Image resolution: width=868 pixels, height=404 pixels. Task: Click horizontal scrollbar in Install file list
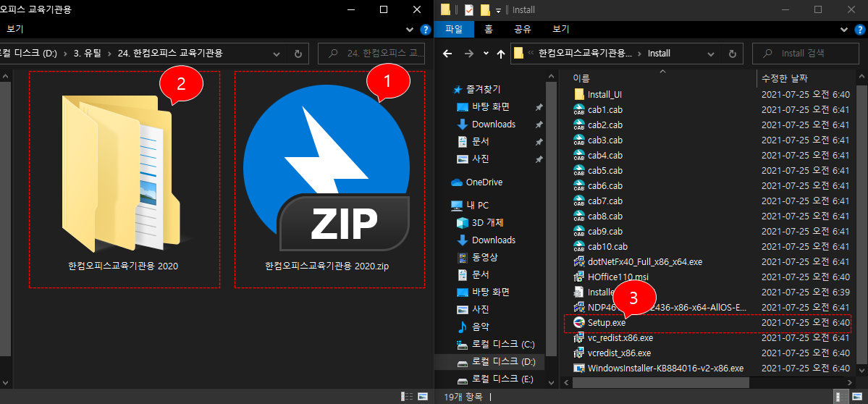[x=660, y=382]
